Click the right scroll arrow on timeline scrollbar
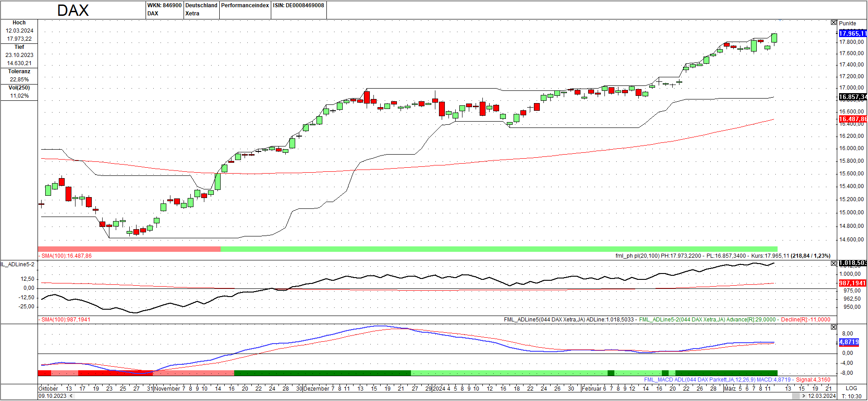Screen dimensions: 868x401 [803, 396]
